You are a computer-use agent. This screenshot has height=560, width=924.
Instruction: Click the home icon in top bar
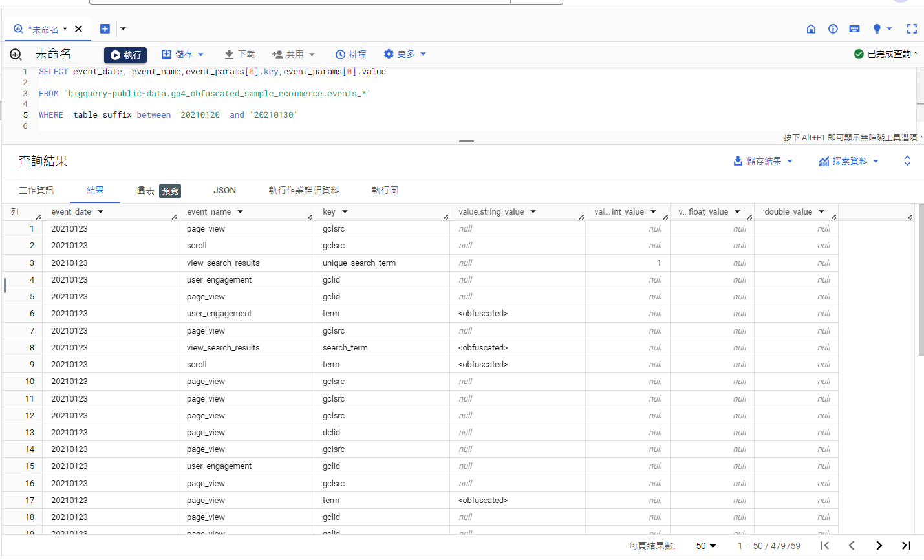coord(811,28)
